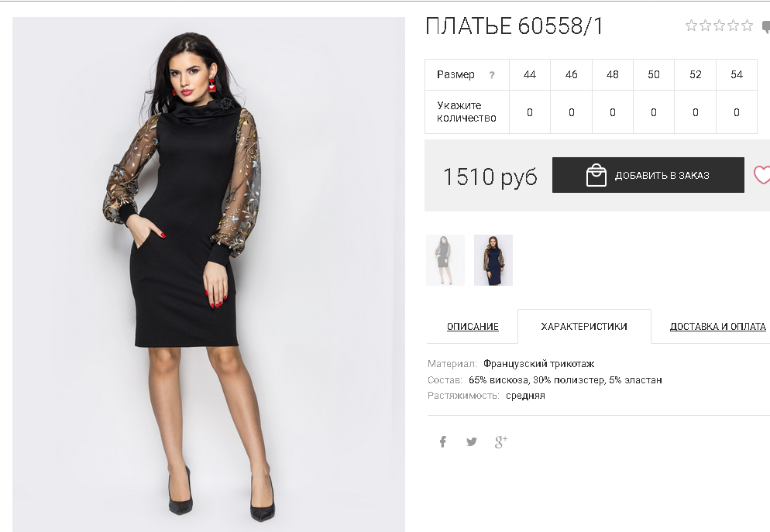The image size is (770, 532).
Task: Enlarge the main dress product photo
Action: (x=208, y=274)
